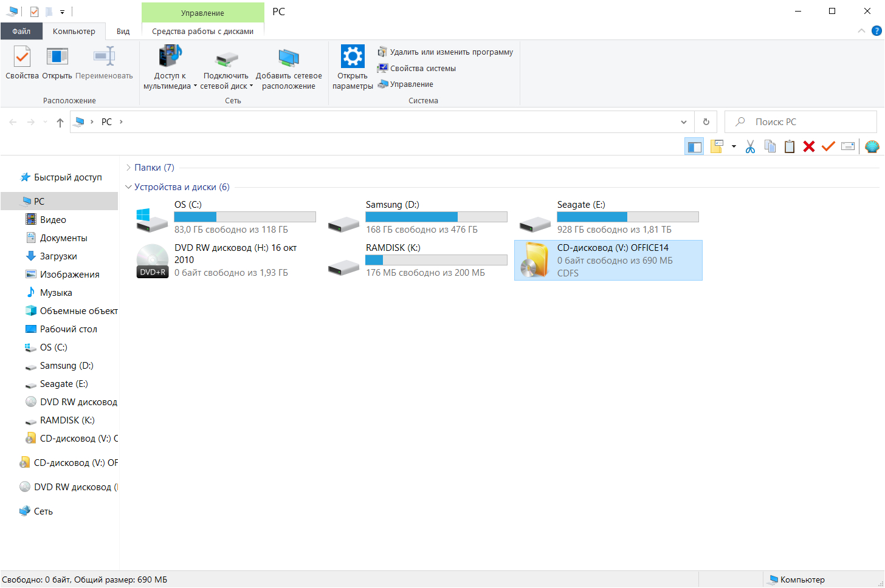885x588 pixels.
Task: Select the Управление contextual tab header
Action: pos(202,13)
